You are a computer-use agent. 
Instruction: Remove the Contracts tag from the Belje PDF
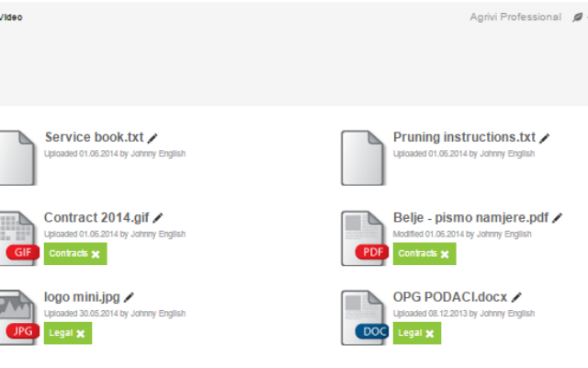pos(445,255)
